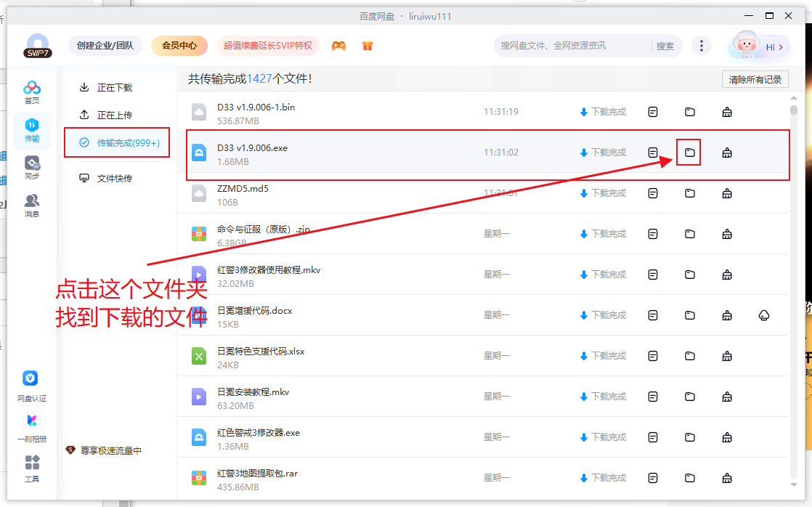The image size is (812, 507).
Task: Open folder for 日冕增援代码.docx
Action: pos(689,315)
